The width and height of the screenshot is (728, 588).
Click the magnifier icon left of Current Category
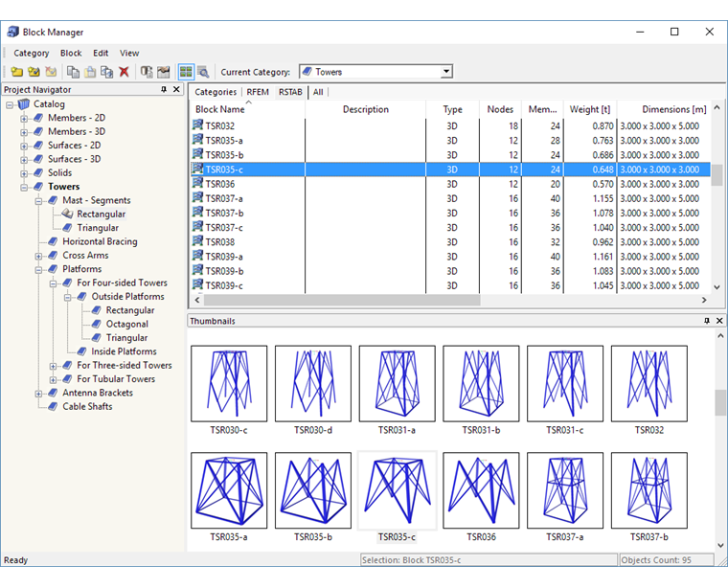click(x=203, y=72)
